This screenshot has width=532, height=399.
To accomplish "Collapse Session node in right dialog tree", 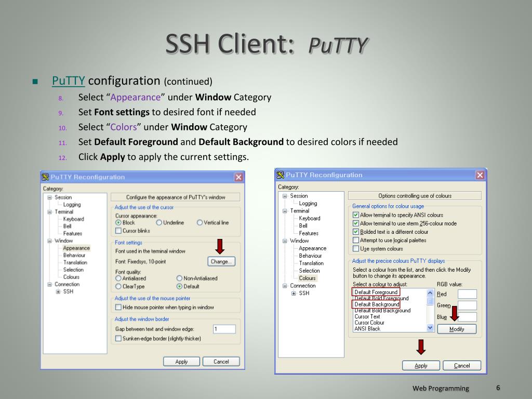I will [285, 196].
